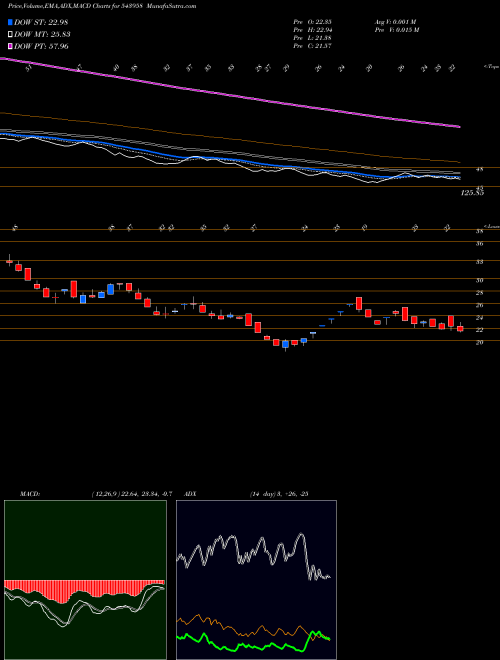Click the first red candlestick near 33

coord(9,261)
